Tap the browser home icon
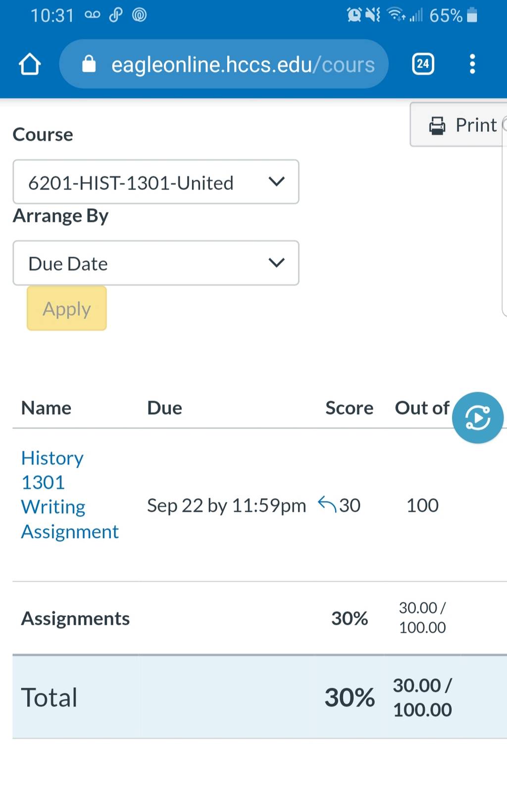Screen dimensions: 507x812 pos(30,64)
